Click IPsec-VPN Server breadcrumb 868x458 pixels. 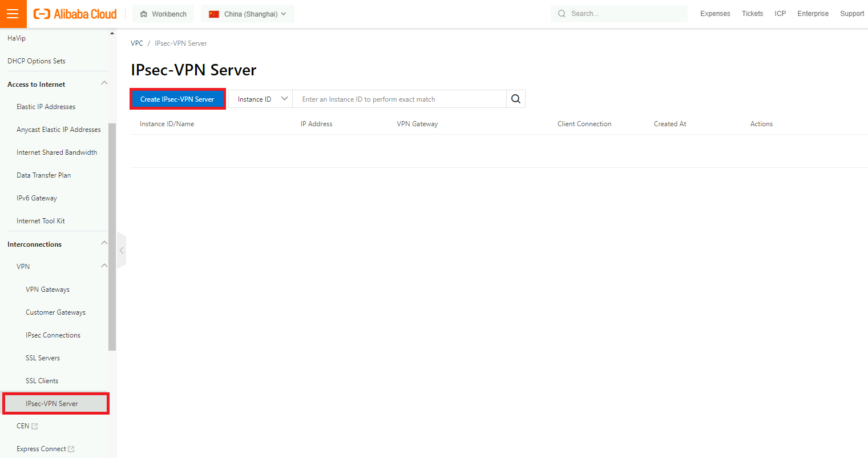181,43
